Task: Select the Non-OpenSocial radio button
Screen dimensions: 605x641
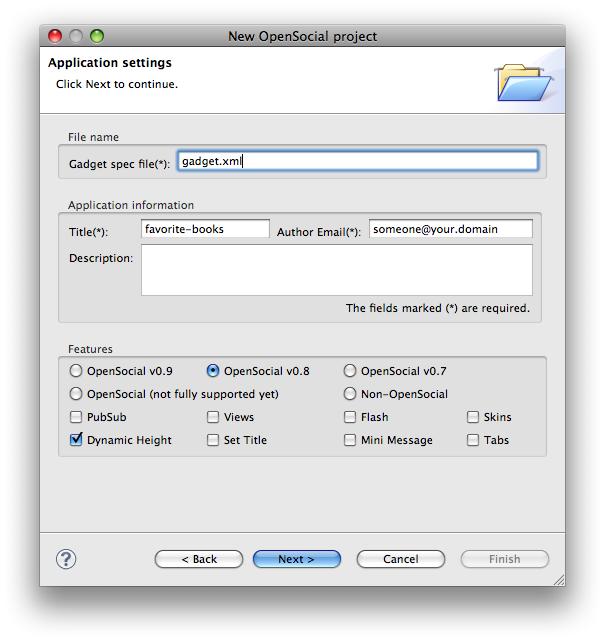Action: pyautogui.click(x=350, y=394)
